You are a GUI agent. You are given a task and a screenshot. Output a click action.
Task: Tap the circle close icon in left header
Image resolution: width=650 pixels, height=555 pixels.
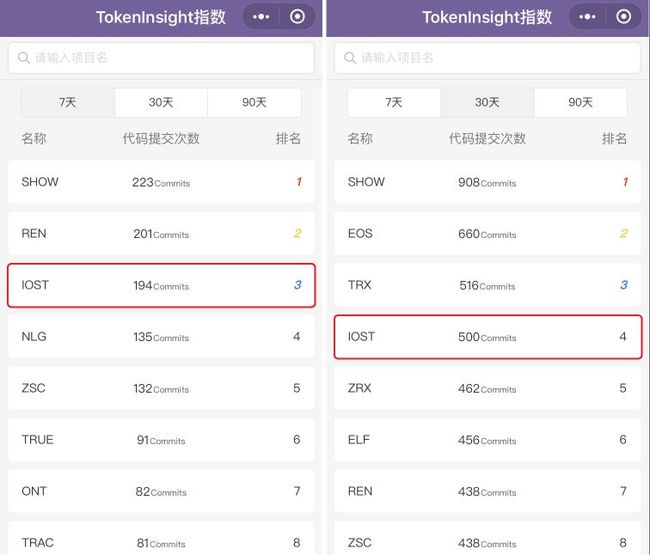pos(297,17)
